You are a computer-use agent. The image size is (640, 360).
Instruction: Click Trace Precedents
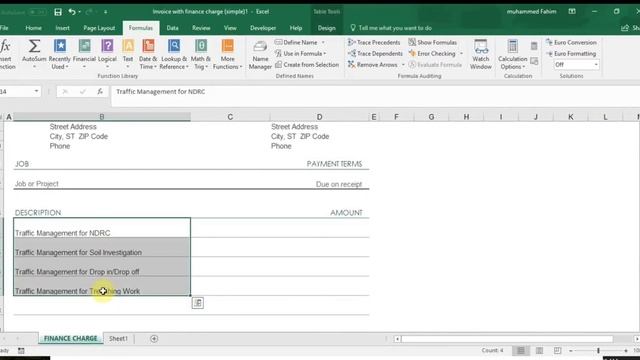(374, 42)
